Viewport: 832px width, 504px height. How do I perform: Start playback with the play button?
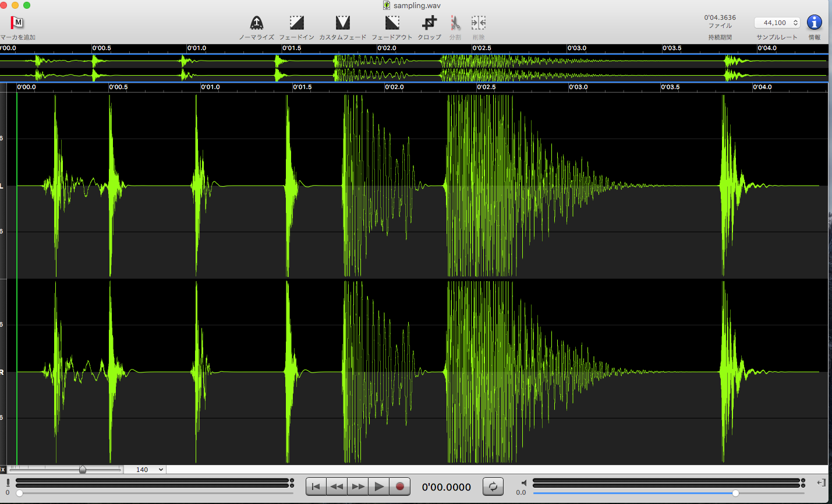click(379, 487)
